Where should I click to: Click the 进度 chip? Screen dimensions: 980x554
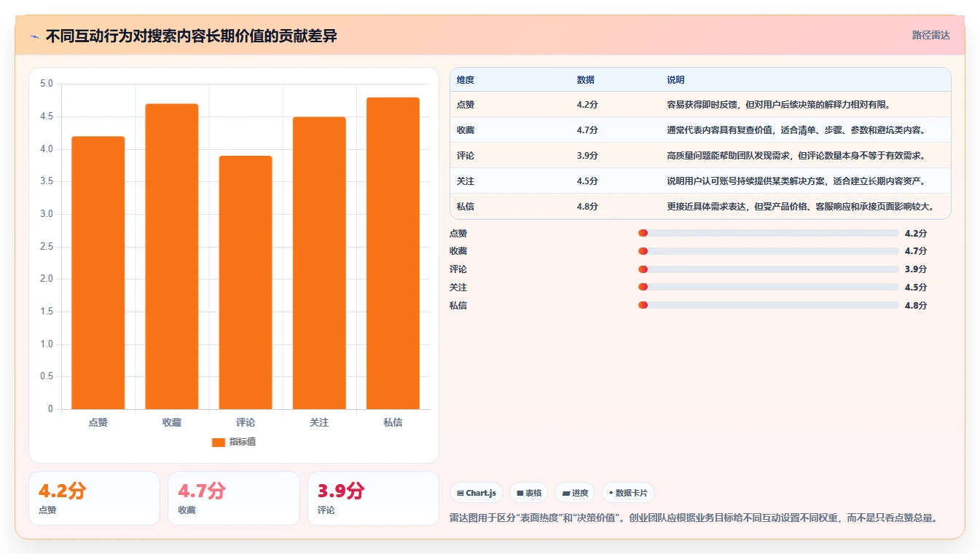(575, 493)
